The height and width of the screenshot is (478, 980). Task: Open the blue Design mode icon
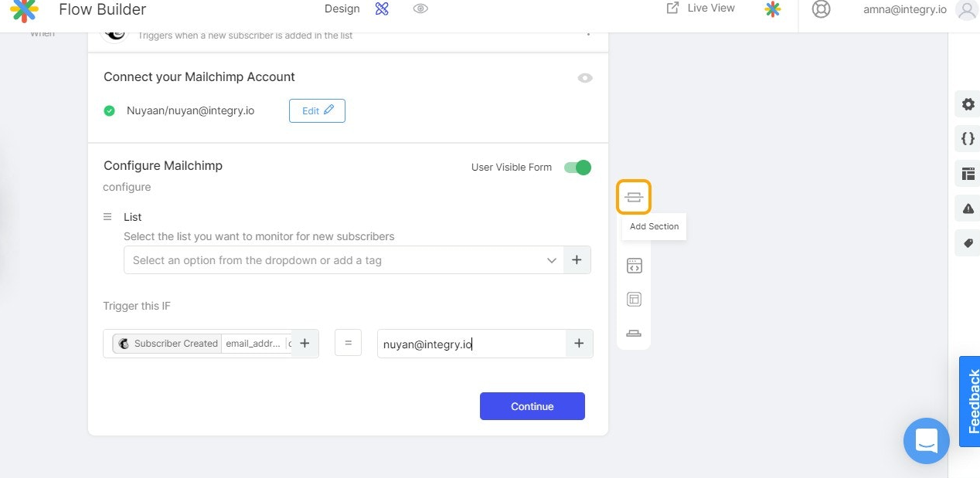tap(381, 9)
